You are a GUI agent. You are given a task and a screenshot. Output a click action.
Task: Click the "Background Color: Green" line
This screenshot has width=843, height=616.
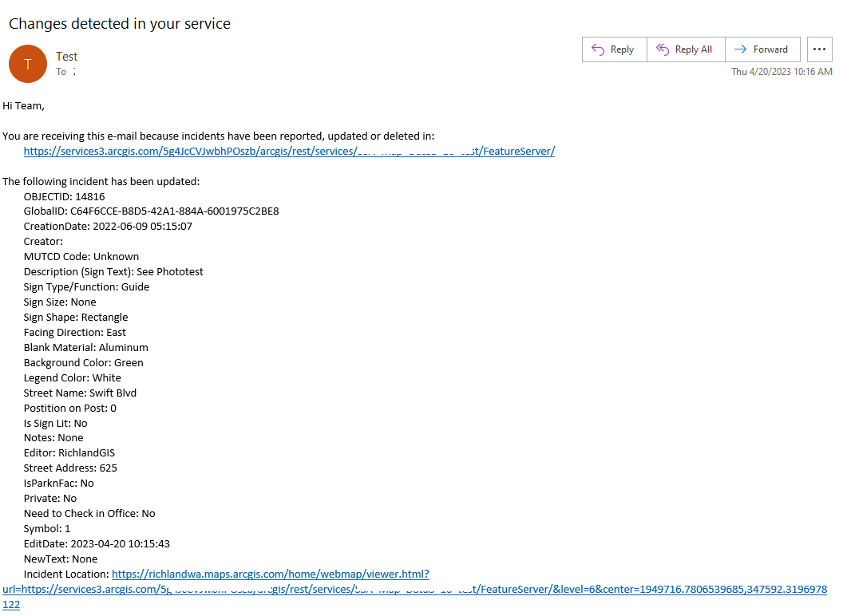[84, 363]
